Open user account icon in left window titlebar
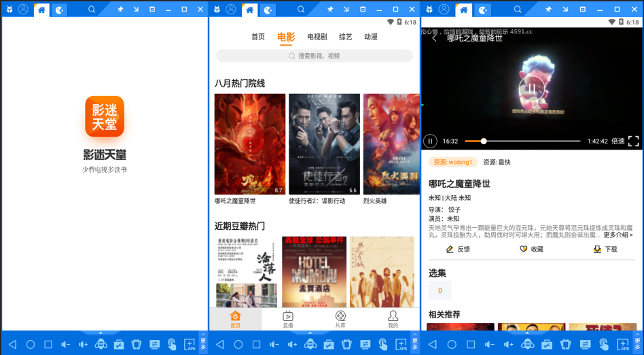This screenshot has height=355, width=644. click(x=23, y=9)
